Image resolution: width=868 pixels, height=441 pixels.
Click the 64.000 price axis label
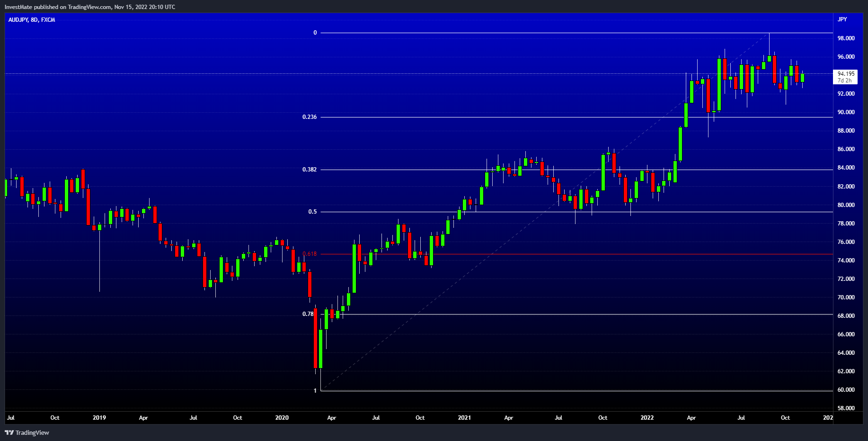click(x=846, y=353)
